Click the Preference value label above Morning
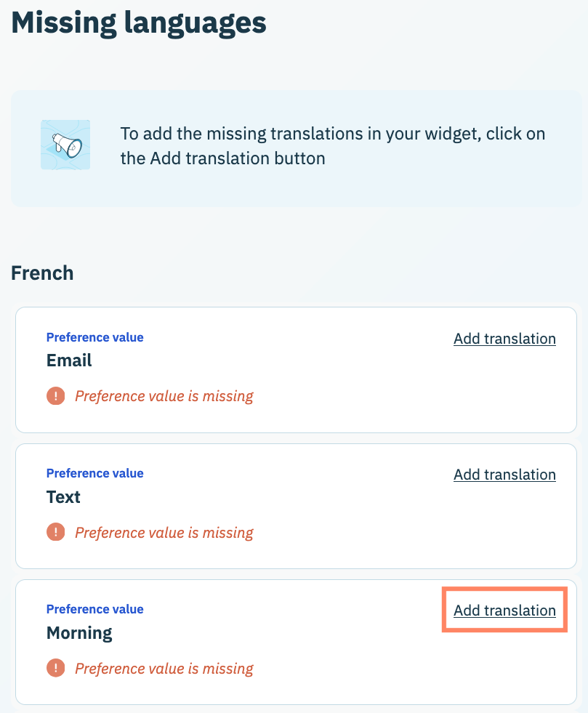This screenshot has width=588, height=713. tap(94, 609)
